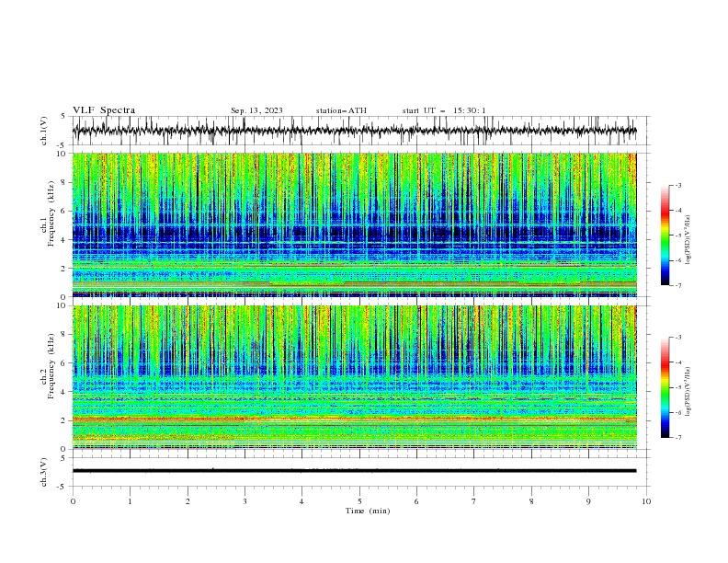Click the time axis tick label '7'
The height and width of the screenshot is (563, 728).
pyautogui.click(x=474, y=501)
